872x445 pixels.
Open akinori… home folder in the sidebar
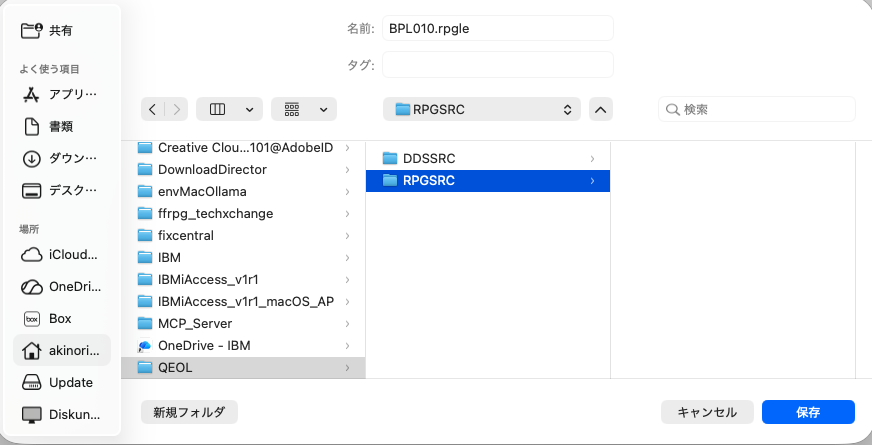click(x=61, y=350)
